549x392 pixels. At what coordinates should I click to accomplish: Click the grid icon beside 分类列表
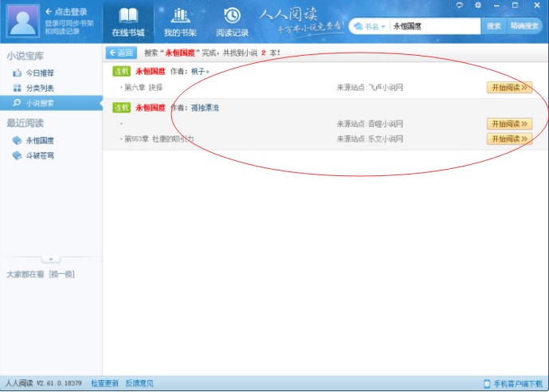[17, 88]
